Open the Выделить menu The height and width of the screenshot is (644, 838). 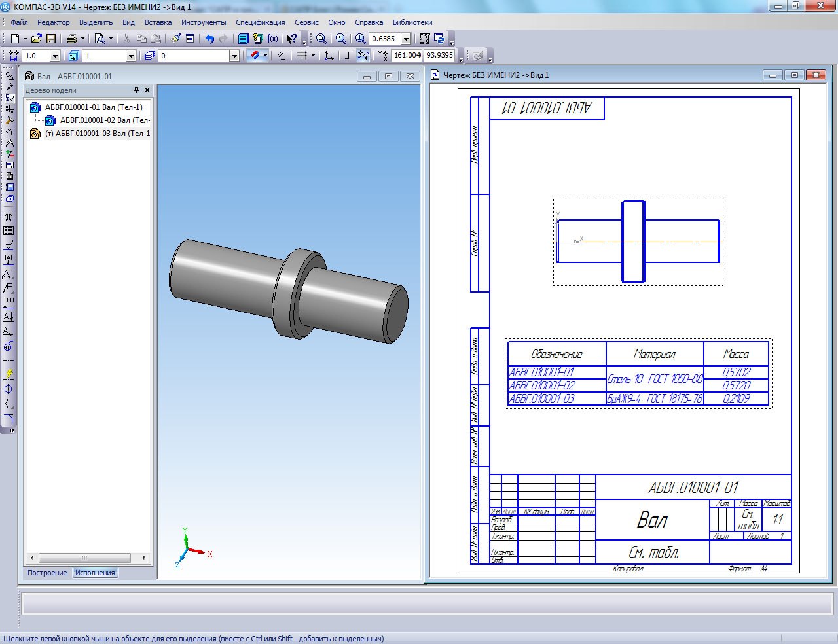tap(96, 22)
